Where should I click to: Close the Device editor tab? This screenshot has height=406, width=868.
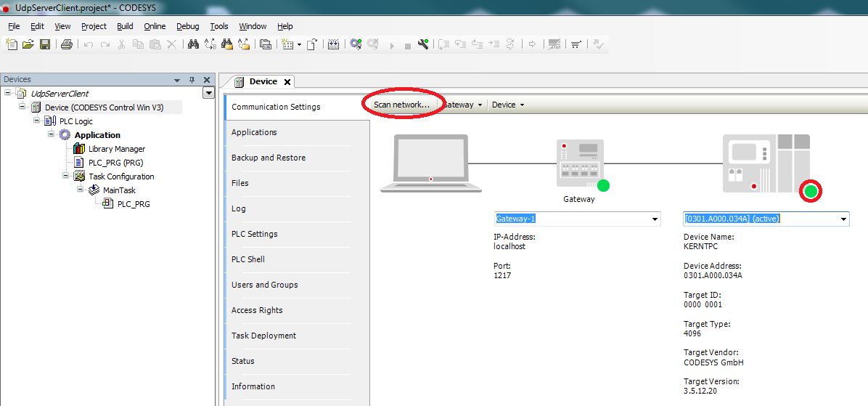[287, 82]
